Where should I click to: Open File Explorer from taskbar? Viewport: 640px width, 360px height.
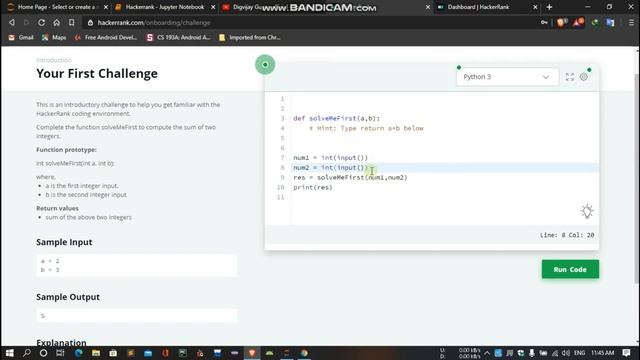(x=96, y=353)
